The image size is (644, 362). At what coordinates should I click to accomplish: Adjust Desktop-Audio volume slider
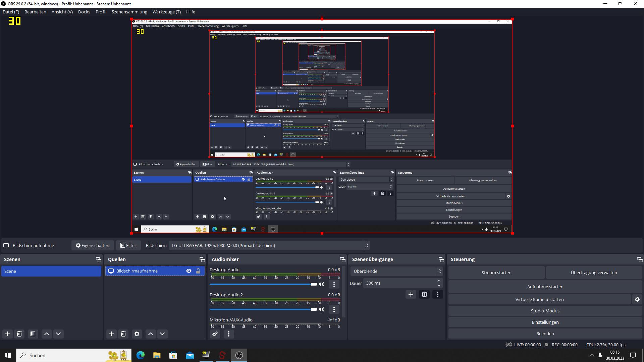(263, 284)
